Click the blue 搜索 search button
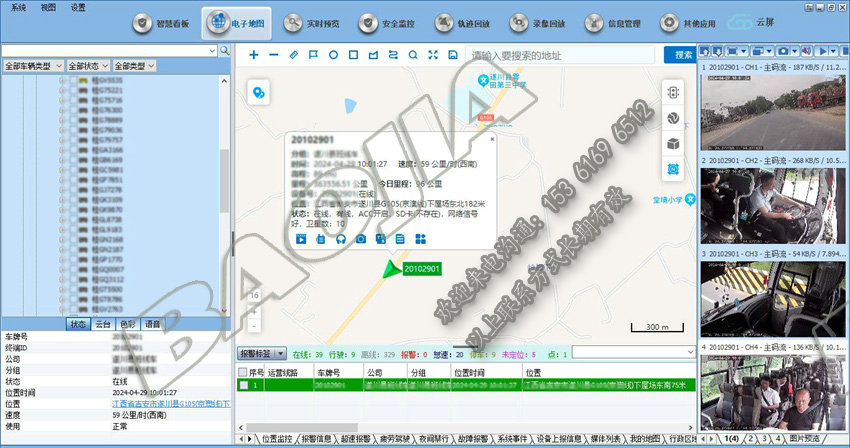This screenshot has height=448, width=850. tap(683, 54)
